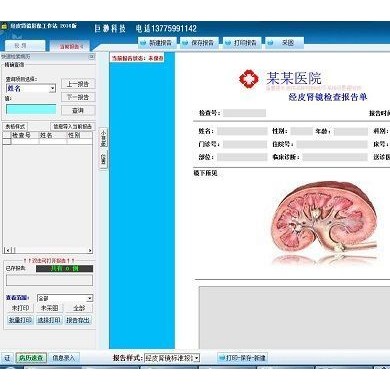Click the 性别 column header in table
The width and height of the screenshot is (390, 390).
(x=79, y=135)
